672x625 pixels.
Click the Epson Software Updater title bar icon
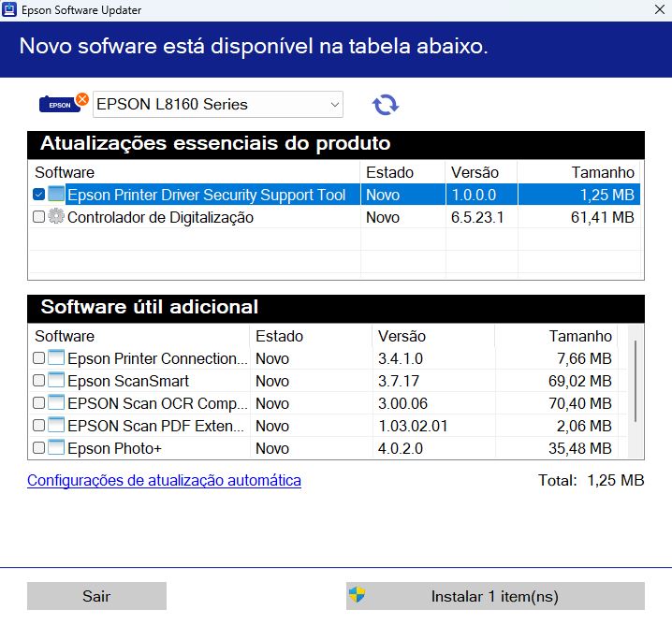coord(11,10)
